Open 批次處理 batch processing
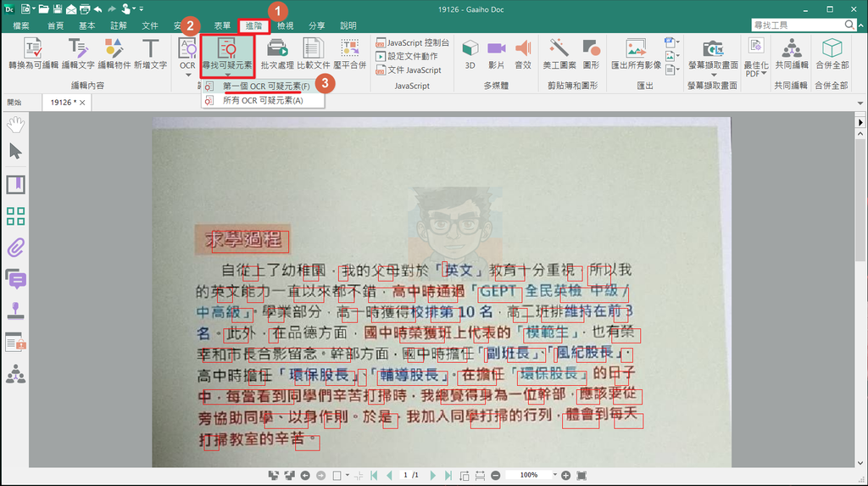868x486 pixels. pyautogui.click(x=277, y=53)
